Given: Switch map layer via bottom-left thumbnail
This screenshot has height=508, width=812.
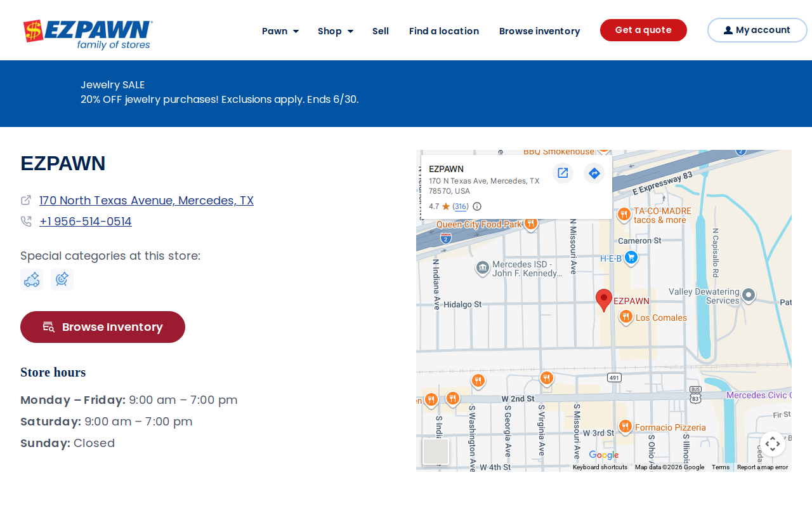Looking at the screenshot, I should click(436, 451).
